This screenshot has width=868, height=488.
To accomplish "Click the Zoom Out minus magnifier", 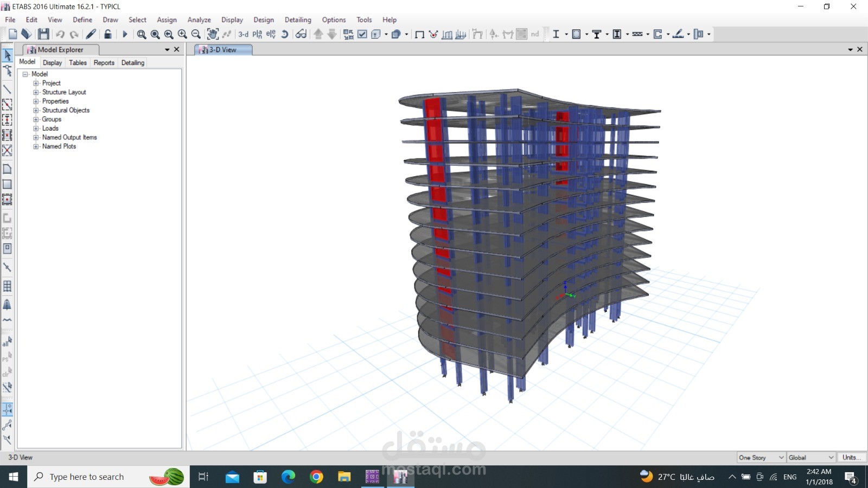I will coord(196,34).
